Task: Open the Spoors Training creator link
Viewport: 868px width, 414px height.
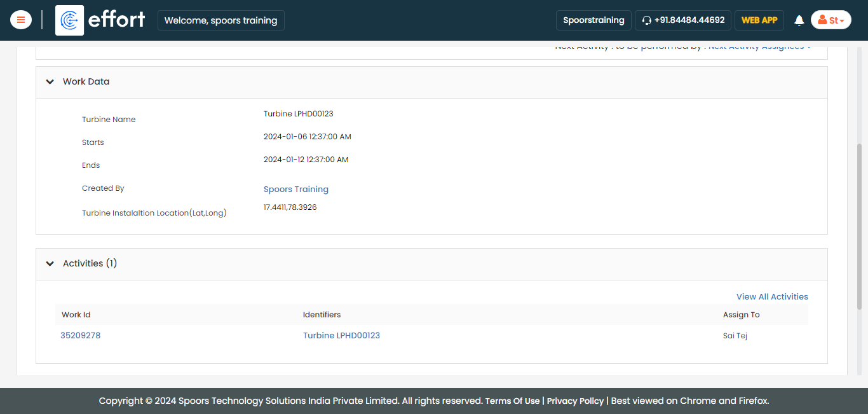Action: (295, 190)
